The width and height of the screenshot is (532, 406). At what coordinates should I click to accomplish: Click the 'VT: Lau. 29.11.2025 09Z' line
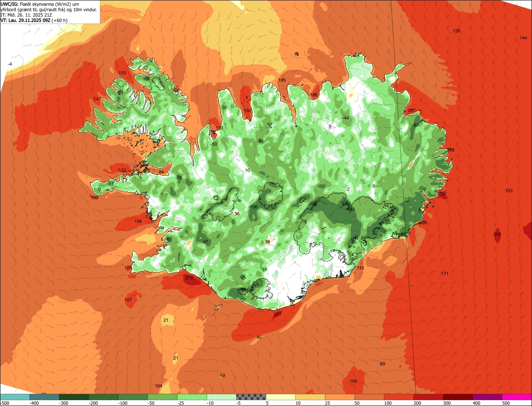point(25,20)
